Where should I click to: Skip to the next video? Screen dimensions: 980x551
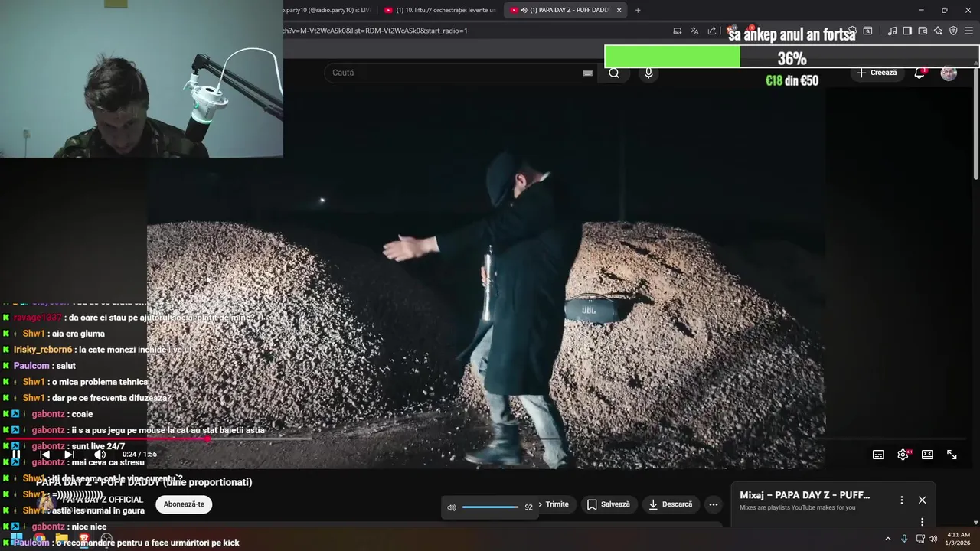click(x=69, y=455)
